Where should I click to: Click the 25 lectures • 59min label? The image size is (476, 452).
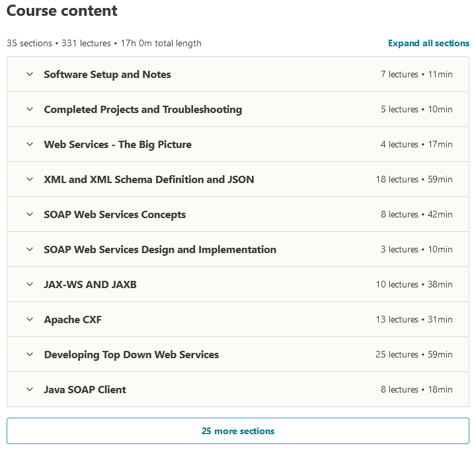(x=414, y=354)
